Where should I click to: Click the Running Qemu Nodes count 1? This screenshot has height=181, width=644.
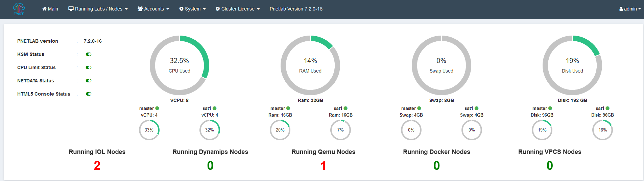[323, 166]
